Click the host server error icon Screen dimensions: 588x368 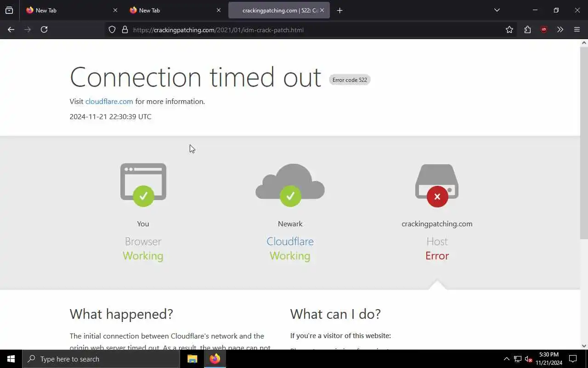click(x=437, y=185)
